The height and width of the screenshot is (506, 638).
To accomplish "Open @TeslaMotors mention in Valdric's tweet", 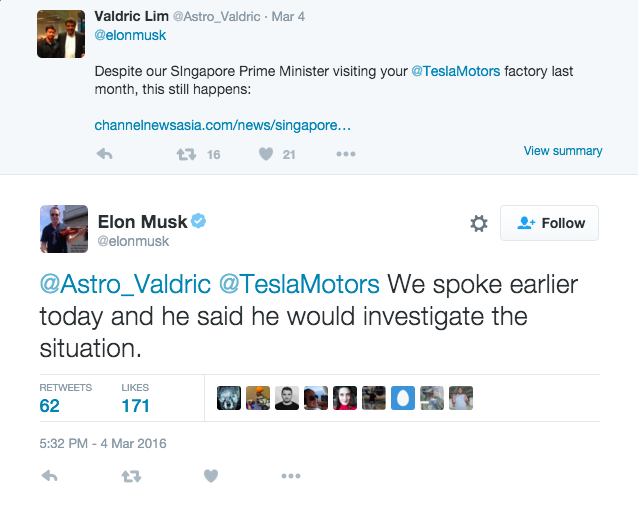I will [x=455, y=72].
